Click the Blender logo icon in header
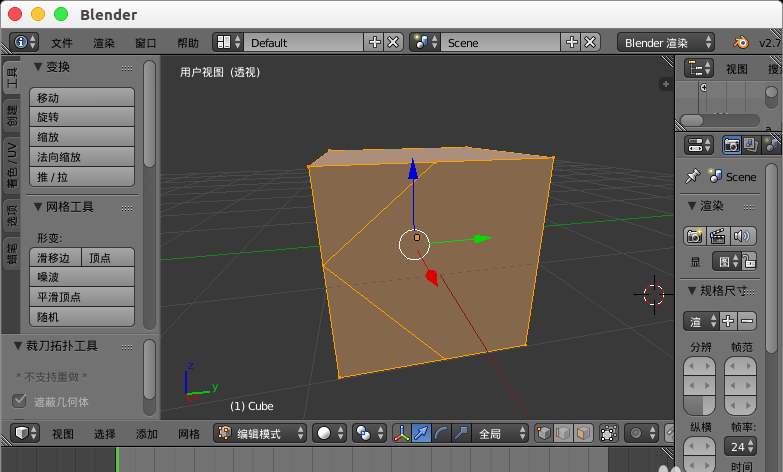Viewport: 783px width, 472px height. pos(741,42)
